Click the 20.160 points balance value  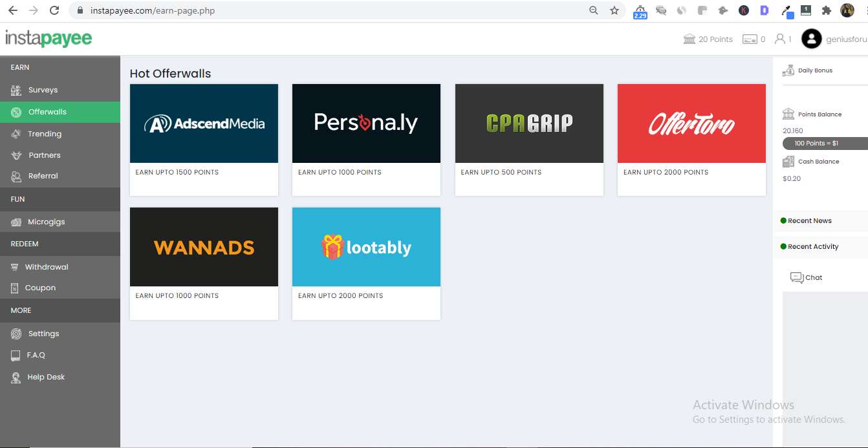point(793,131)
